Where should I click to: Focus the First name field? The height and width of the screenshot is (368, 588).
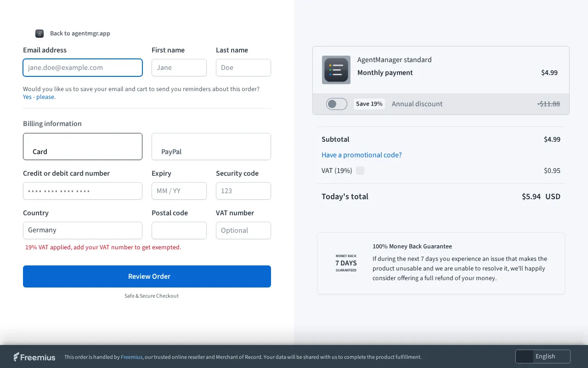pyautogui.click(x=179, y=68)
